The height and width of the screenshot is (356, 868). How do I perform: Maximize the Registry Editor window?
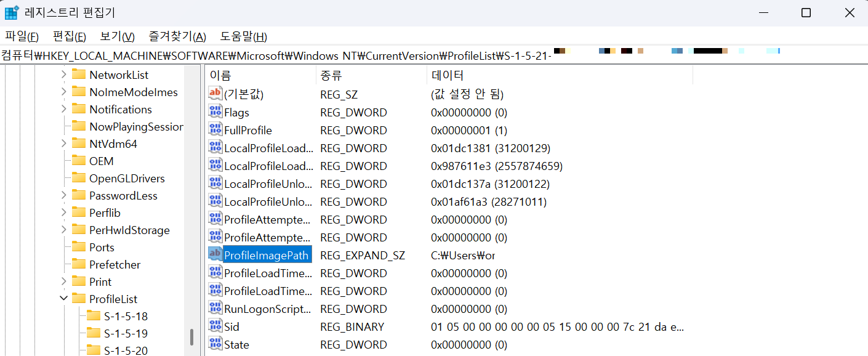click(x=806, y=12)
